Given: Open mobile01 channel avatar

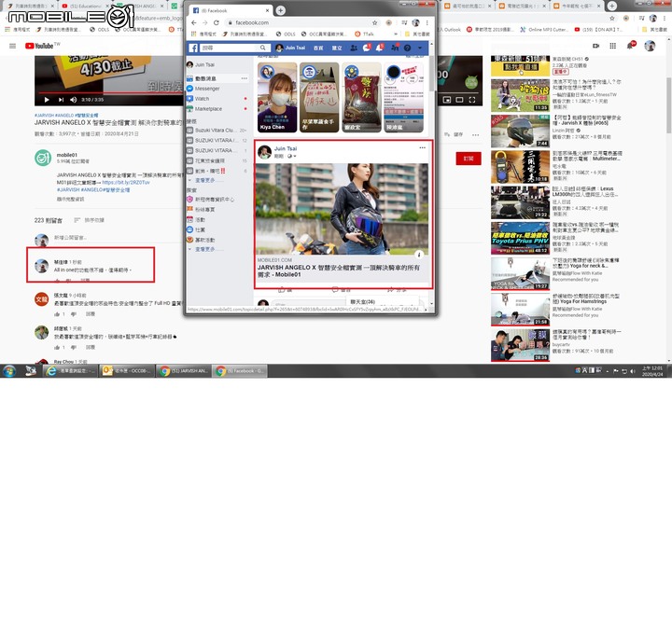Looking at the screenshot, I should [42, 158].
